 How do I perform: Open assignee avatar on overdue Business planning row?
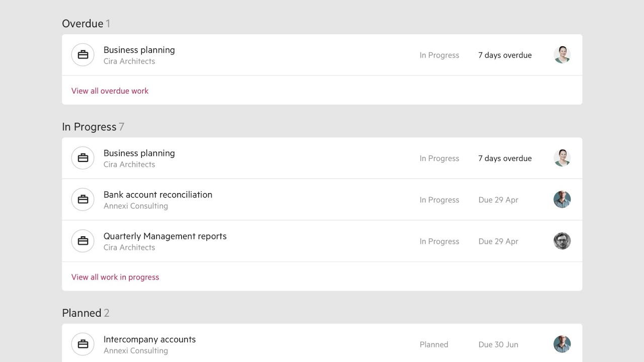[x=562, y=55]
